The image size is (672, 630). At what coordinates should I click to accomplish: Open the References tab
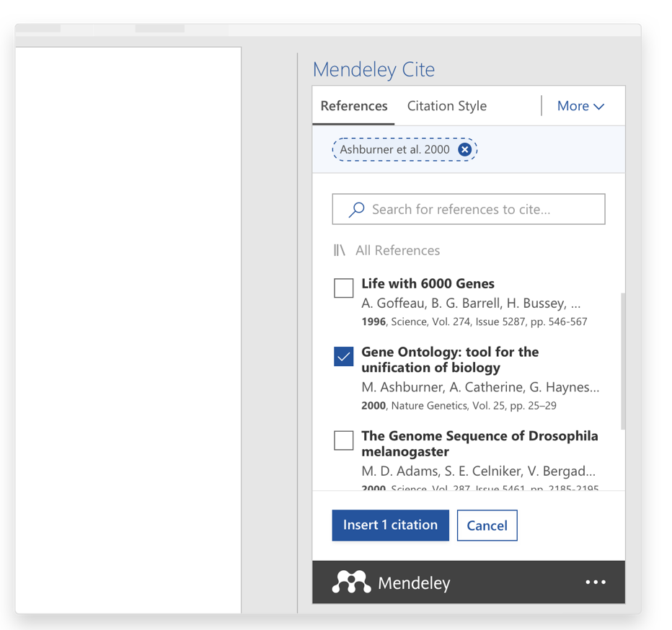pyautogui.click(x=353, y=106)
